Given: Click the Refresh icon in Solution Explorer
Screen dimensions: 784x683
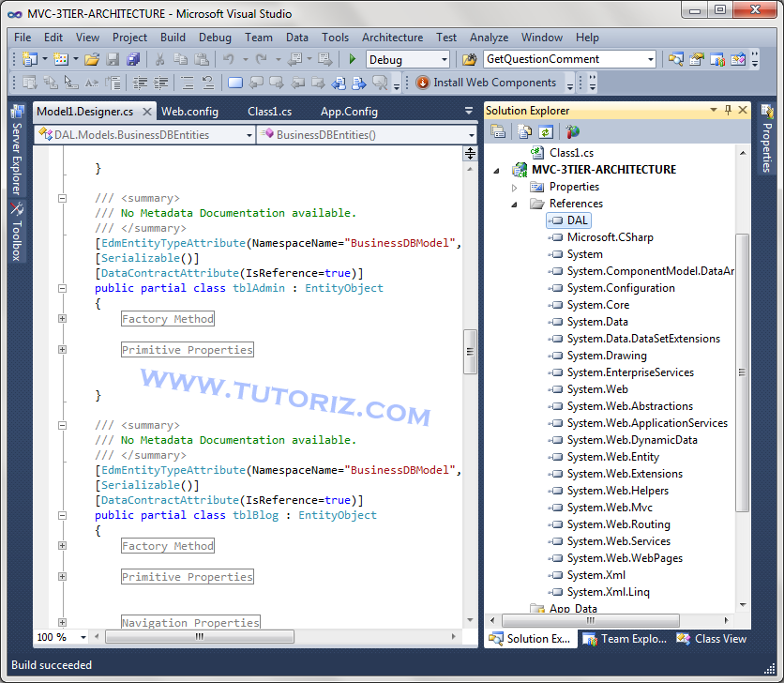Looking at the screenshot, I should (x=545, y=131).
